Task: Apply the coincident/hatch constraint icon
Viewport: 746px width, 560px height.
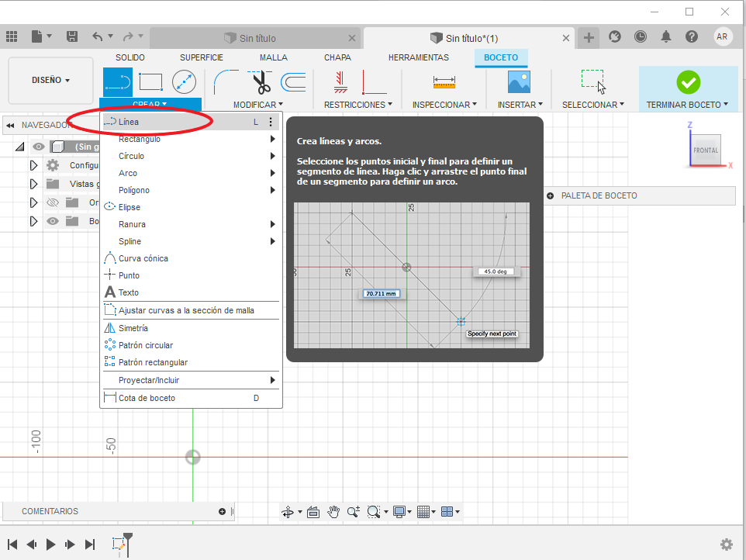Action: (x=340, y=82)
